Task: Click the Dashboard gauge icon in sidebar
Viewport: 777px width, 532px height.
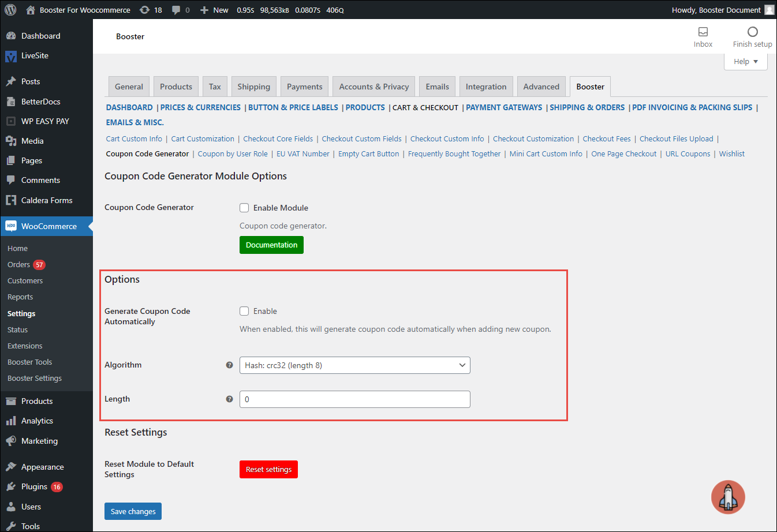Action: coord(11,36)
